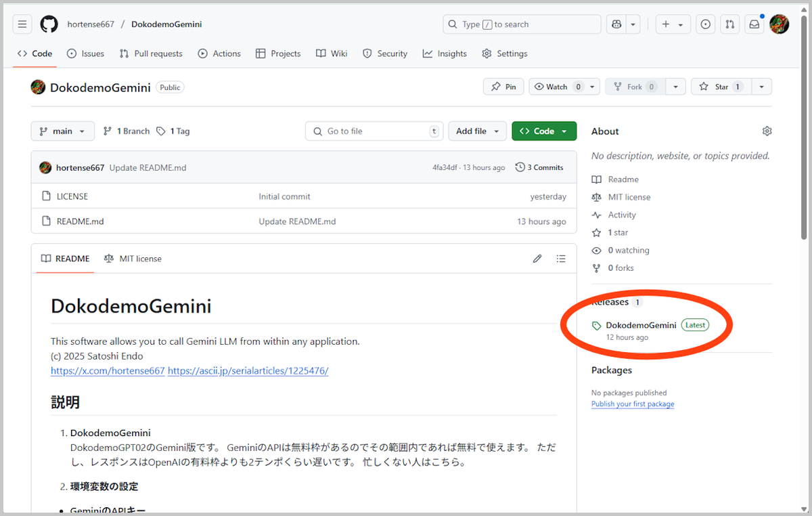The image size is (812, 516).
Task: Open commit hash 4fa34df
Action: pyautogui.click(x=446, y=167)
